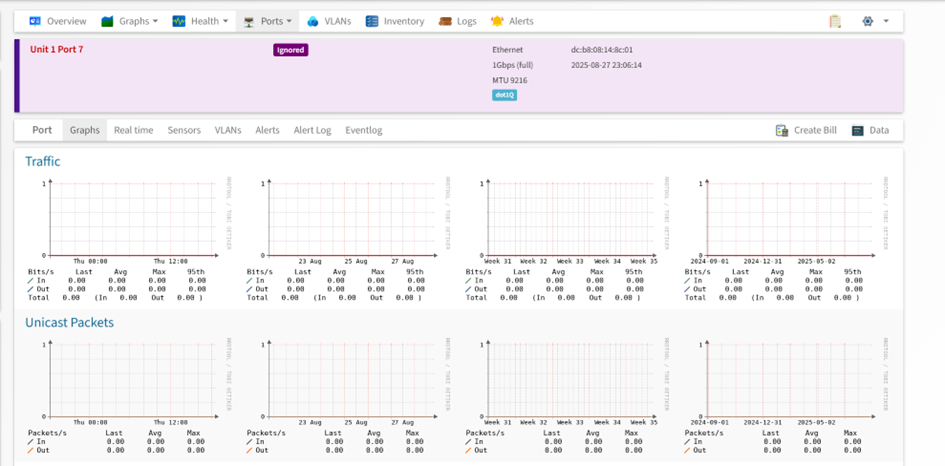Click the Create Bill icon
This screenshot has height=466, width=945.
click(782, 131)
